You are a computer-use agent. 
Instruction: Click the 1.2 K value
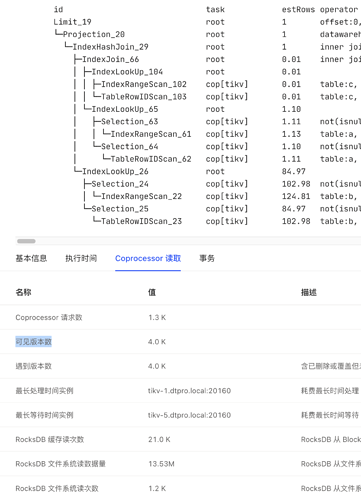(157, 488)
